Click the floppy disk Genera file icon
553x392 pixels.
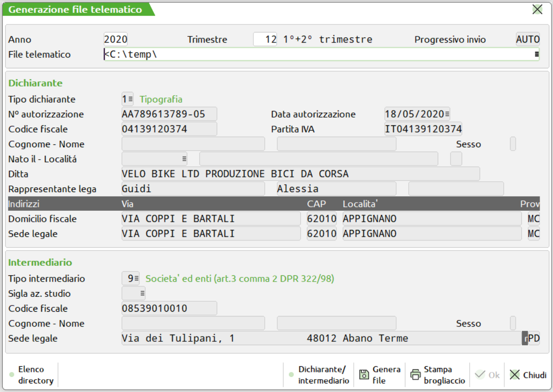[x=364, y=375]
